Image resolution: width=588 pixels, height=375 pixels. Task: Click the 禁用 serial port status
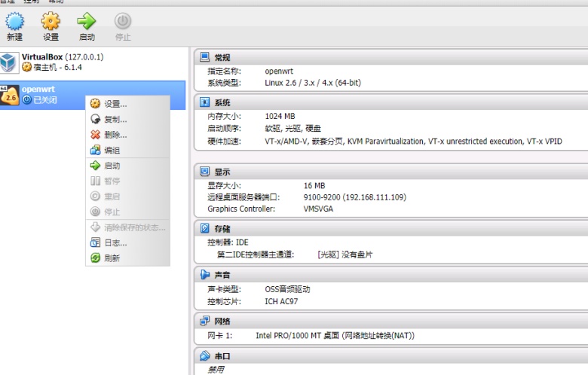tap(216, 370)
